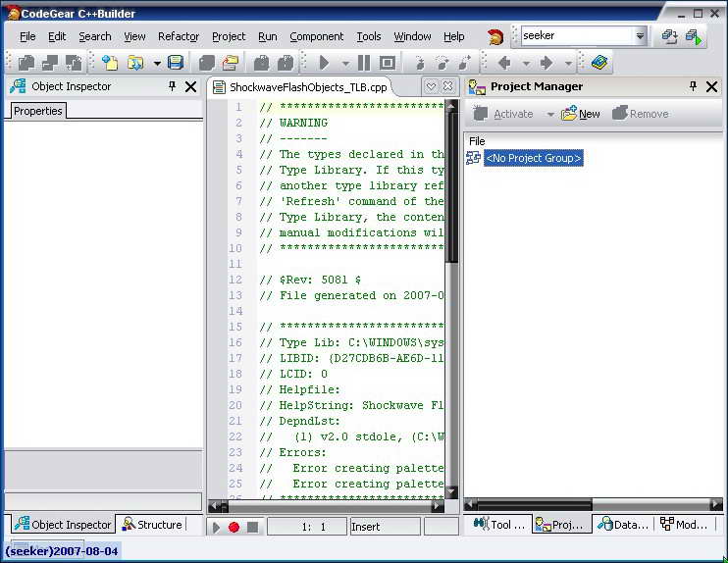Expand the Open file dropdown arrow

pos(157,63)
